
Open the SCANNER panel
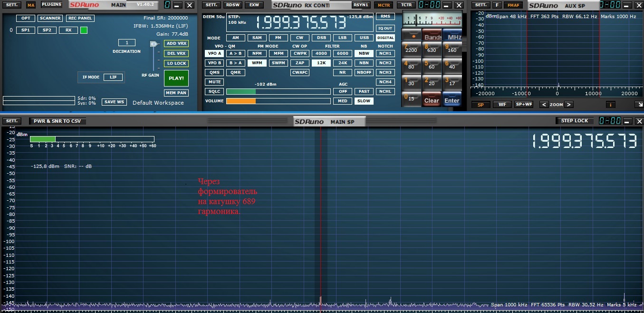click(50, 18)
